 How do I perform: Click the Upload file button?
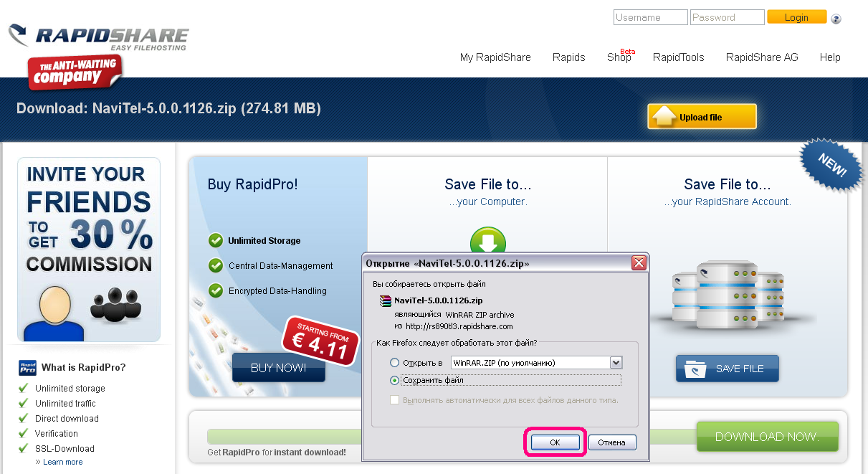pos(702,117)
